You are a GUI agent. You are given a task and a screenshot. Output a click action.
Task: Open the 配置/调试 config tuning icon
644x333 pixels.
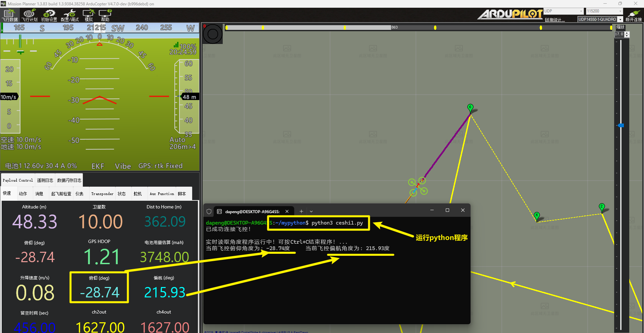click(70, 15)
